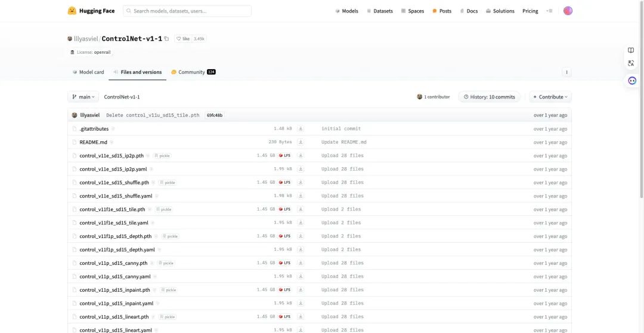Viewport: 644px width, 333px height.
Task: Open control_v11f1e_sd15_tile.pth file
Action: click(112, 209)
